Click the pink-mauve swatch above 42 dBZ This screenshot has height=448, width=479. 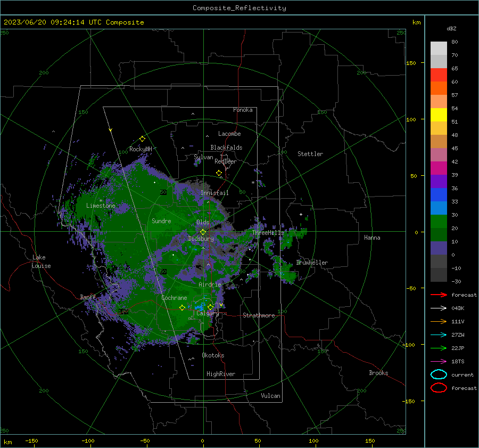point(439,154)
